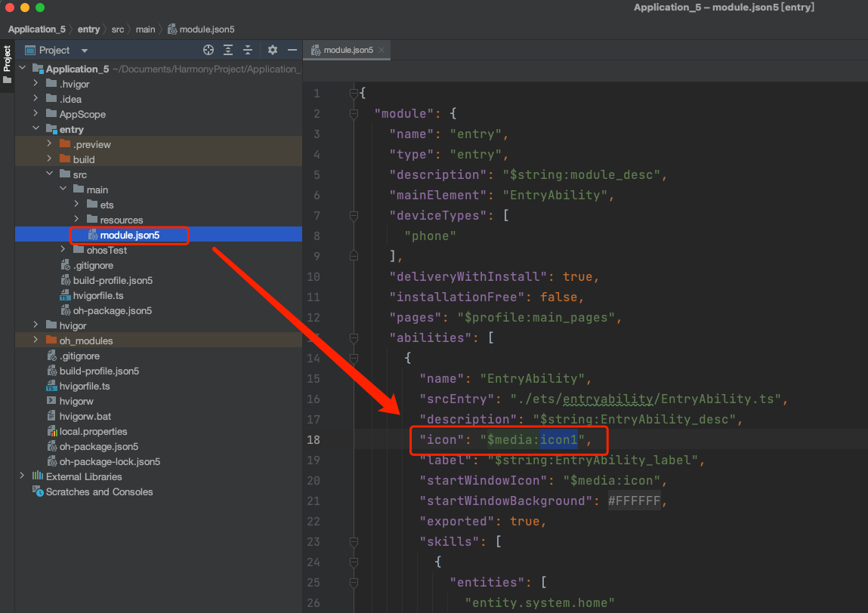Click the "EntryAbility" mainElement value

click(x=555, y=196)
